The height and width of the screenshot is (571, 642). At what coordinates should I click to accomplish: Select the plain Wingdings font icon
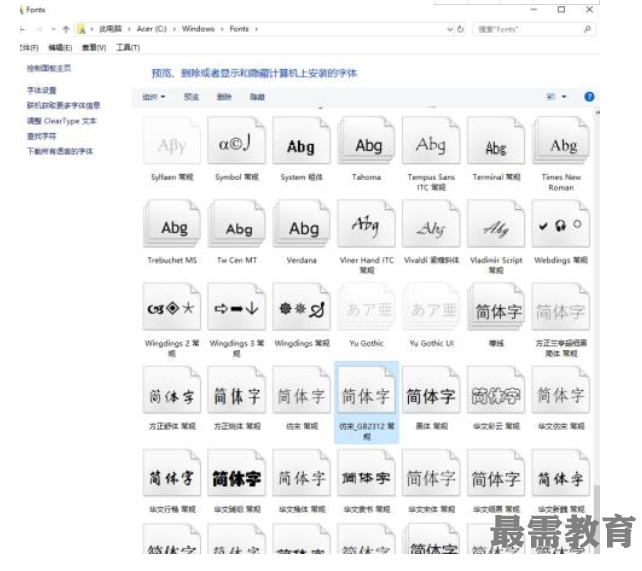[301, 307]
